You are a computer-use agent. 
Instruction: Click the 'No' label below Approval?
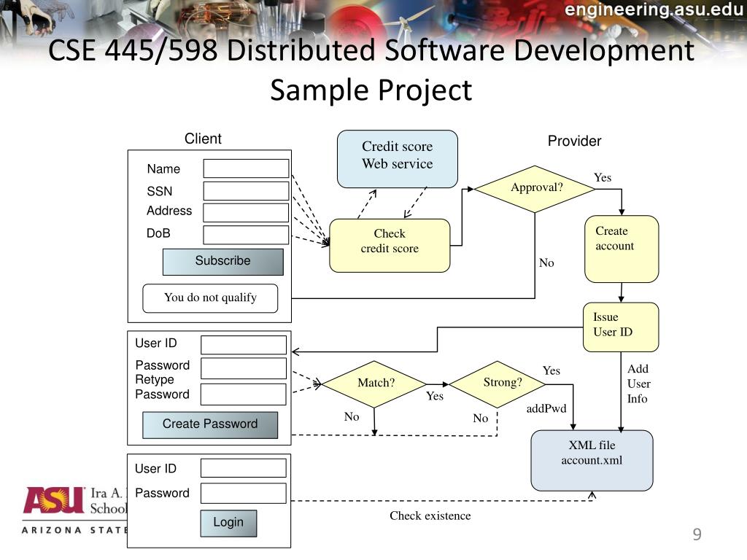point(546,262)
